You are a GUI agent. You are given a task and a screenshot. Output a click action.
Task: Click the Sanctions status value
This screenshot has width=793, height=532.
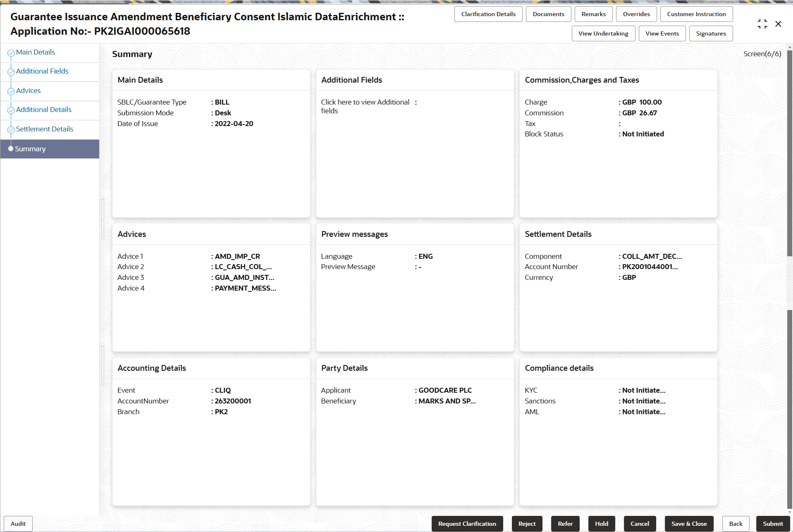[x=644, y=401]
